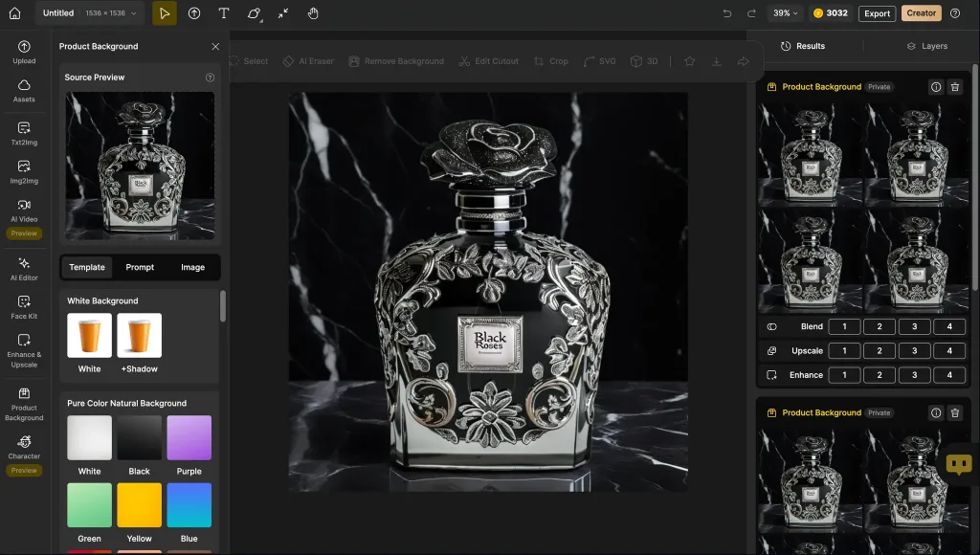Viewport: 980px width, 555px height.
Task: Pick the Yellow color swatch
Action: pos(140,505)
